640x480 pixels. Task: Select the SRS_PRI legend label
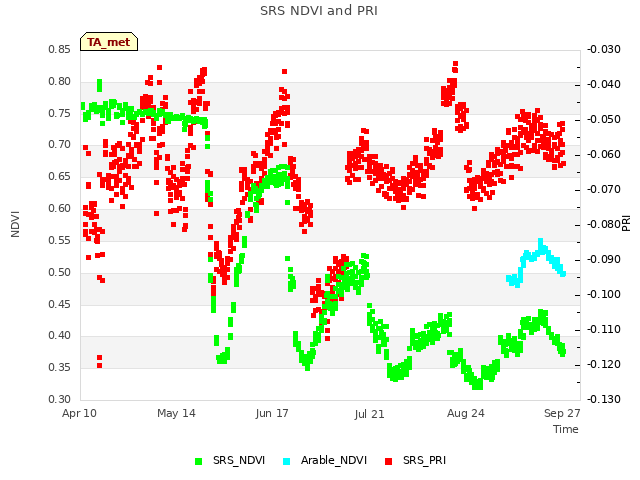[x=424, y=460]
